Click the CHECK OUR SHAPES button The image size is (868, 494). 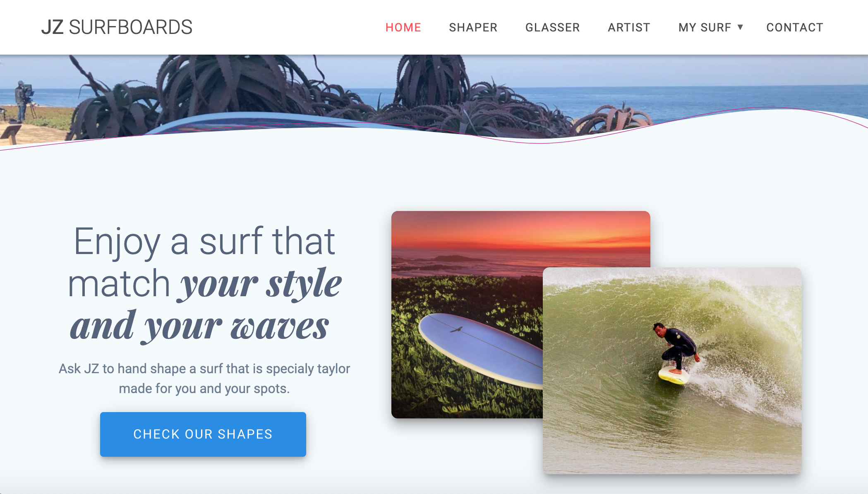(203, 434)
